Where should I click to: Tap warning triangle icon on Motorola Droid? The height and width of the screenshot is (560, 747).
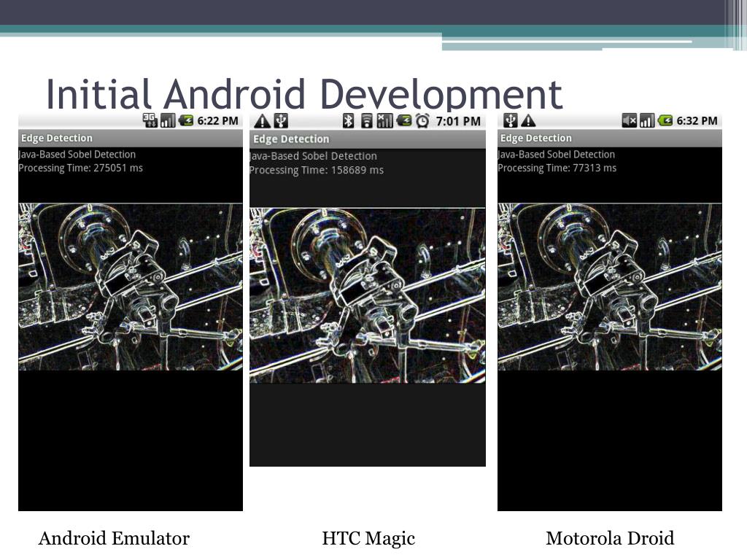pyautogui.click(x=528, y=121)
